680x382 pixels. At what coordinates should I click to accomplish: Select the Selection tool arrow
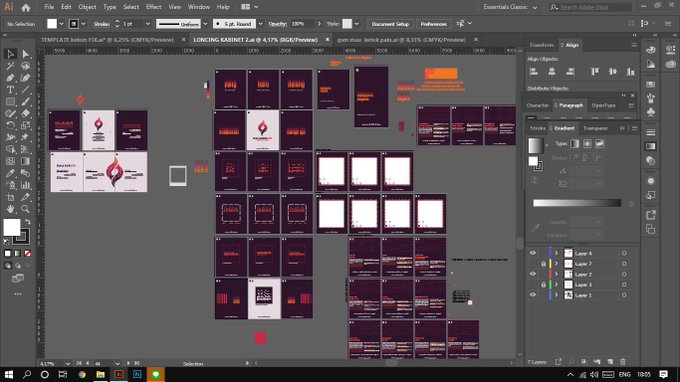tap(10, 54)
